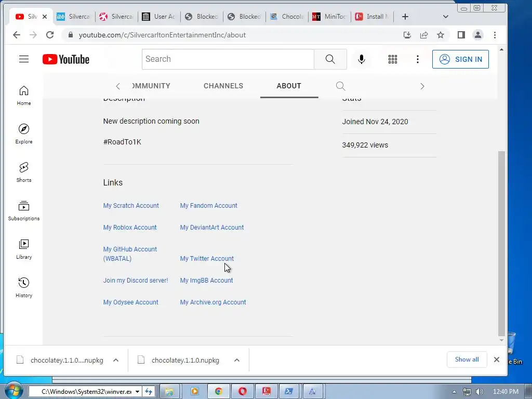Open the Chrome three-dot menu
Image resolution: width=532 pixels, height=399 pixels.
point(495,35)
